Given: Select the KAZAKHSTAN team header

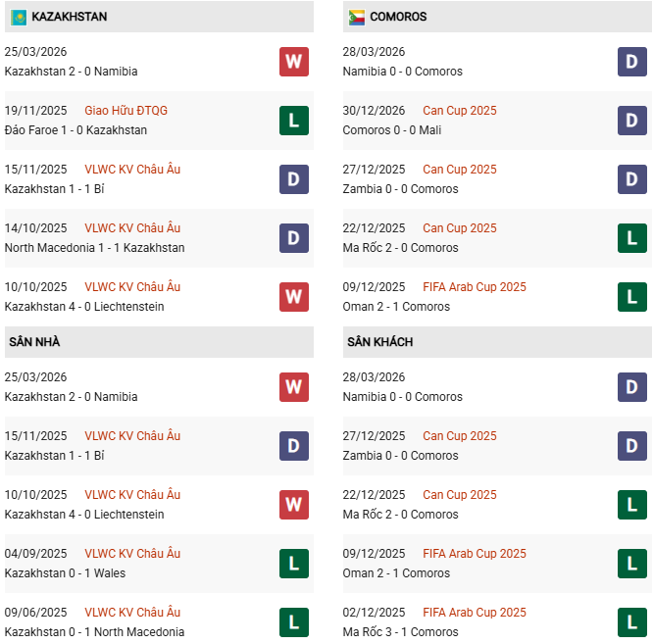Looking at the screenshot, I should point(70,17).
